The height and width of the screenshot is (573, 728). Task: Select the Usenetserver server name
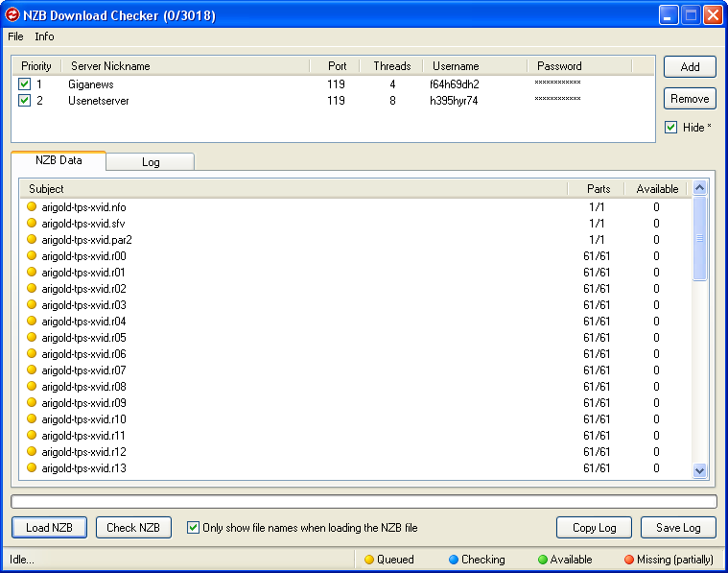pos(99,101)
